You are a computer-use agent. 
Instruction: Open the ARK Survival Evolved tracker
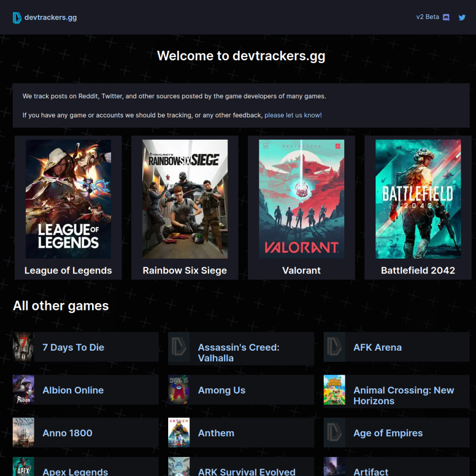(246, 472)
